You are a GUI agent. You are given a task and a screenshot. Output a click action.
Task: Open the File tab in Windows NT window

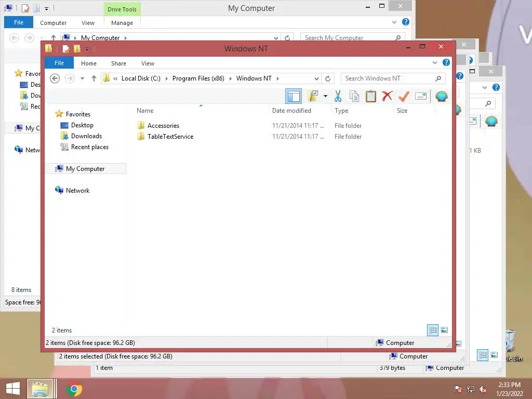pyautogui.click(x=59, y=63)
